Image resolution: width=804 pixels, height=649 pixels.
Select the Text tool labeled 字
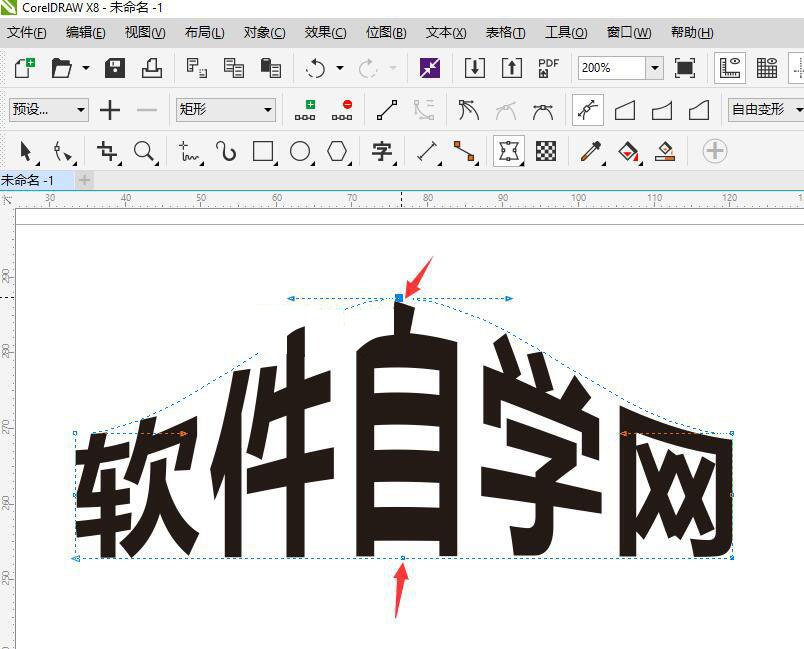[x=381, y=151]
